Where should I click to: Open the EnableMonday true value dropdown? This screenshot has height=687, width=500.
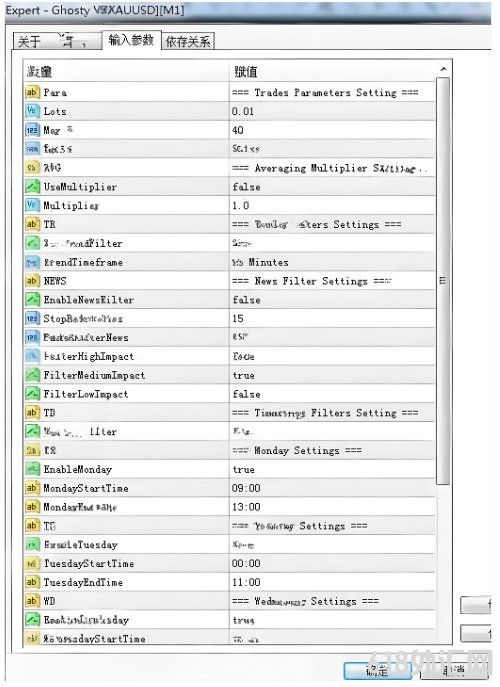332,469
